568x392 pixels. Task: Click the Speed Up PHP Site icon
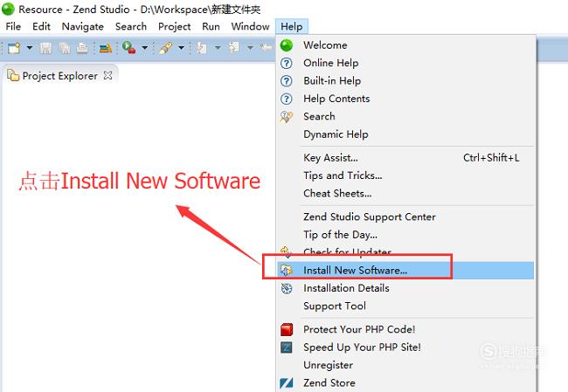point(286,347)
